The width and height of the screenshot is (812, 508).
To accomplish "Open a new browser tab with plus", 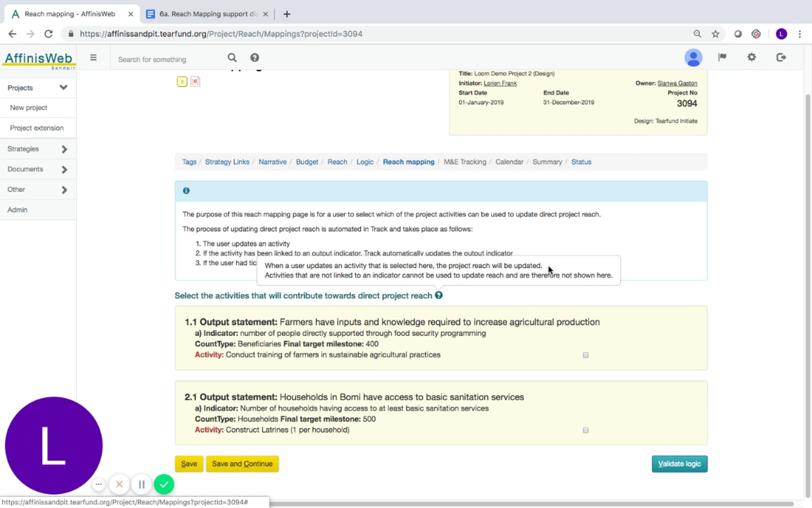I will pos(287,14).
